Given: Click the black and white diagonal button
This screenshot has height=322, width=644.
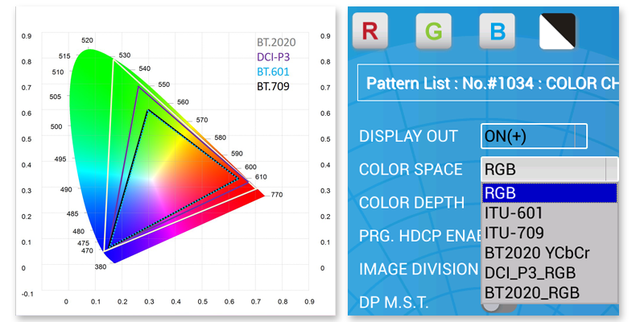Looking at the screenshot, I should pos(557,31).
